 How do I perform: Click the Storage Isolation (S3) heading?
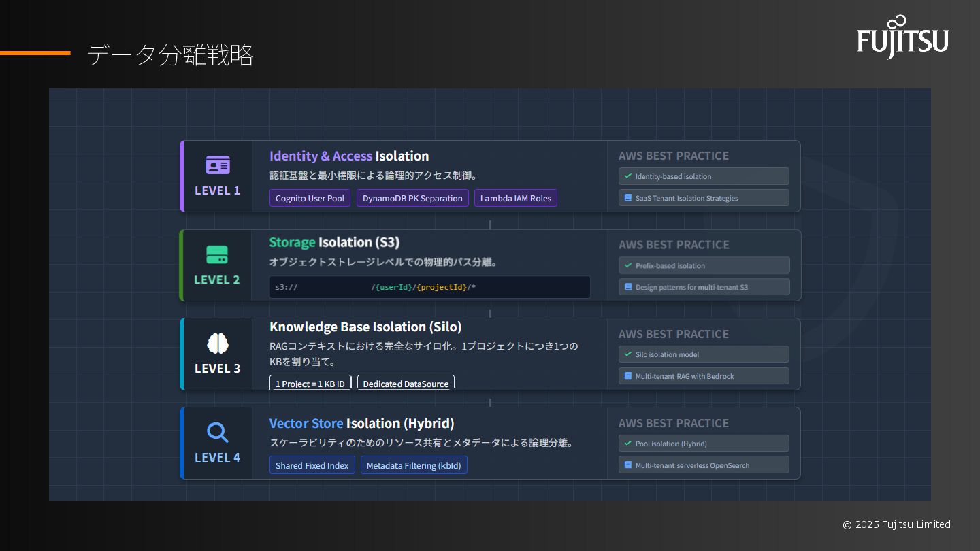click(334, 242)
